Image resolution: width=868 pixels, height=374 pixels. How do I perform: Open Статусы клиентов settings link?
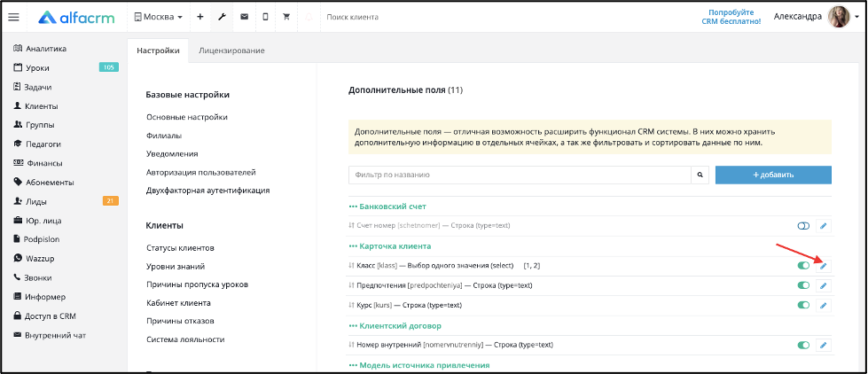pyautogui.click(x=180, y=248)
